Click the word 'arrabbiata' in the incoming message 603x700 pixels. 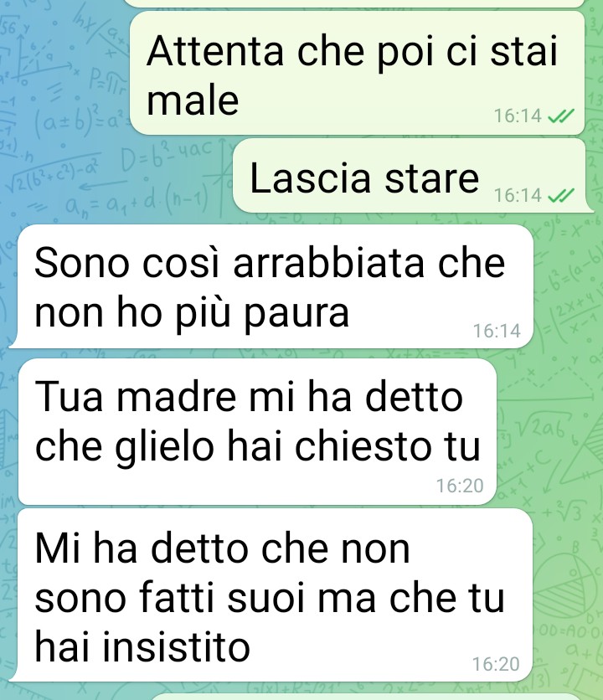[x=328, y=263]
